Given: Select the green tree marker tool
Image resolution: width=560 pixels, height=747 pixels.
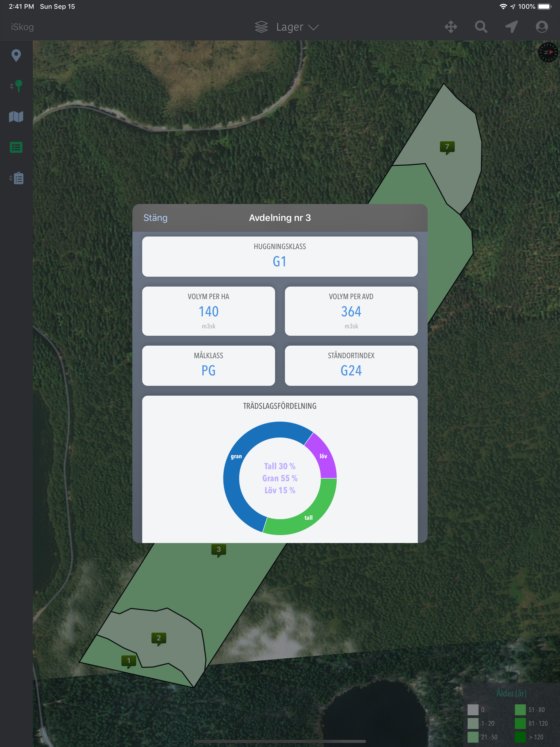Looking at the screenshot, I should point(16,86).
